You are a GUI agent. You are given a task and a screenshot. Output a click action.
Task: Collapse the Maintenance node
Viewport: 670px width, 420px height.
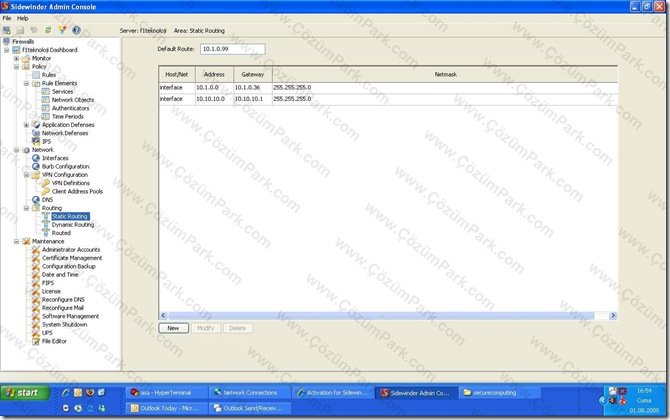pos(16,242)
